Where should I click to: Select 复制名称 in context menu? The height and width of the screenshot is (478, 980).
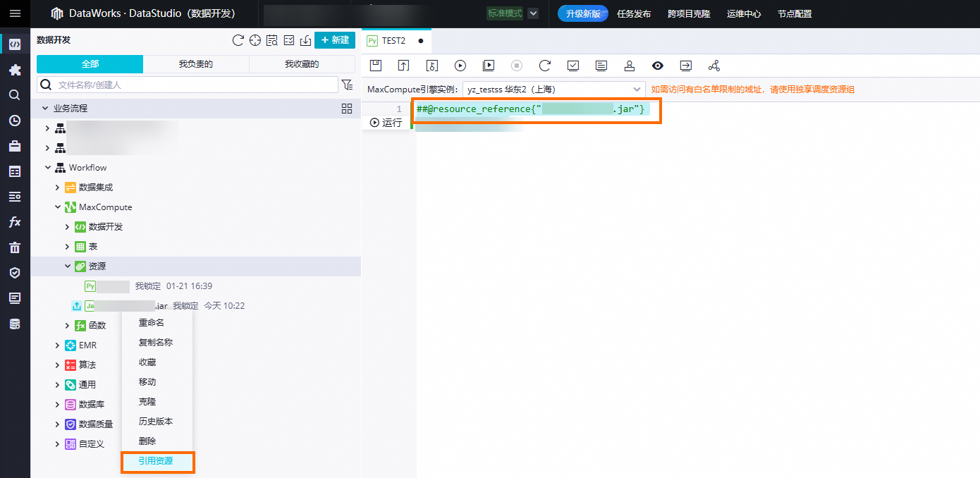[157, 343]
